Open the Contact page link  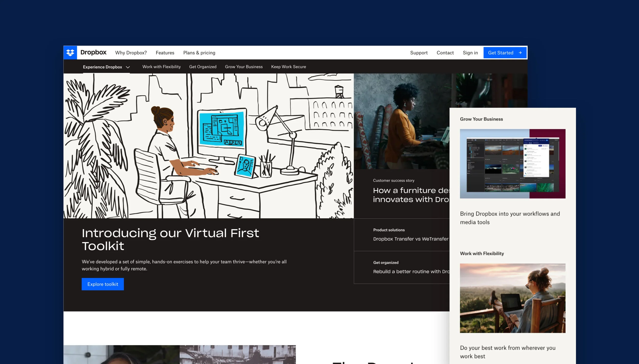pyautogui.click(x=445, y=53)
